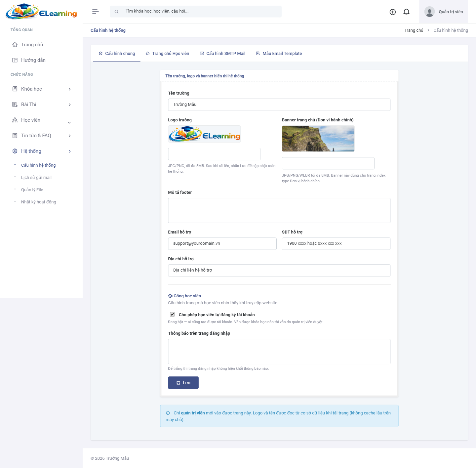Expand the Bài Thi menu chevron

click(70, 105)
